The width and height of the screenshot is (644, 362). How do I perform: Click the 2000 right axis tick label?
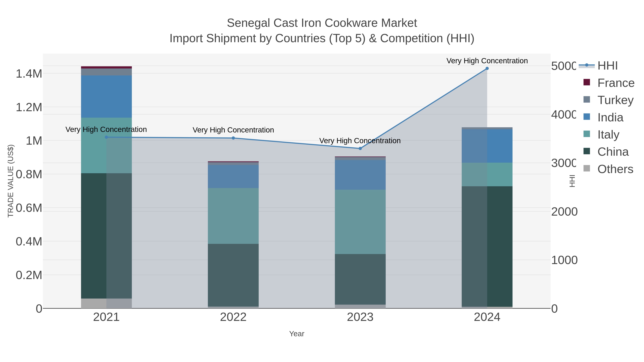pos(565,212)
